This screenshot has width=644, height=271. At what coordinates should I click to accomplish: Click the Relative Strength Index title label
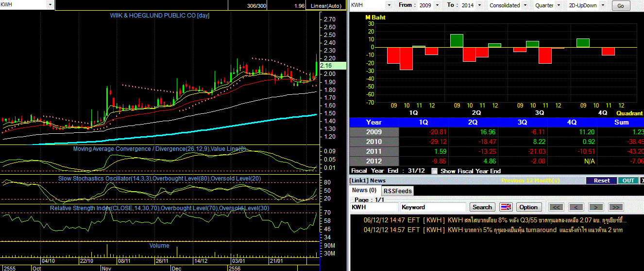(160, 208)
